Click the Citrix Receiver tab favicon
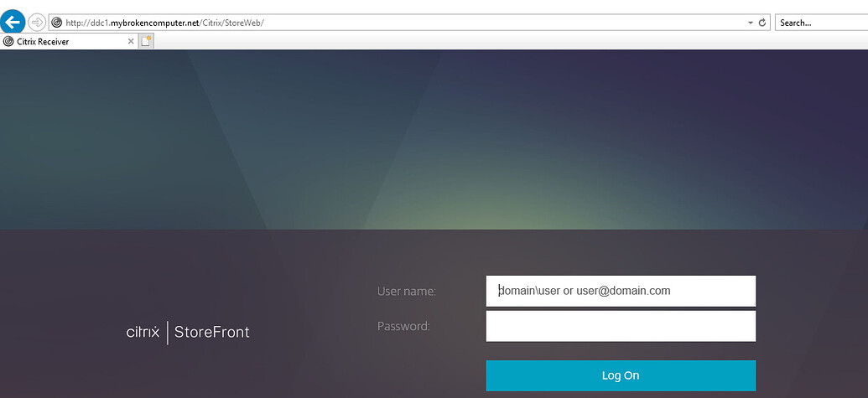This screenshot has width=868, height=398. click(8, 41)
